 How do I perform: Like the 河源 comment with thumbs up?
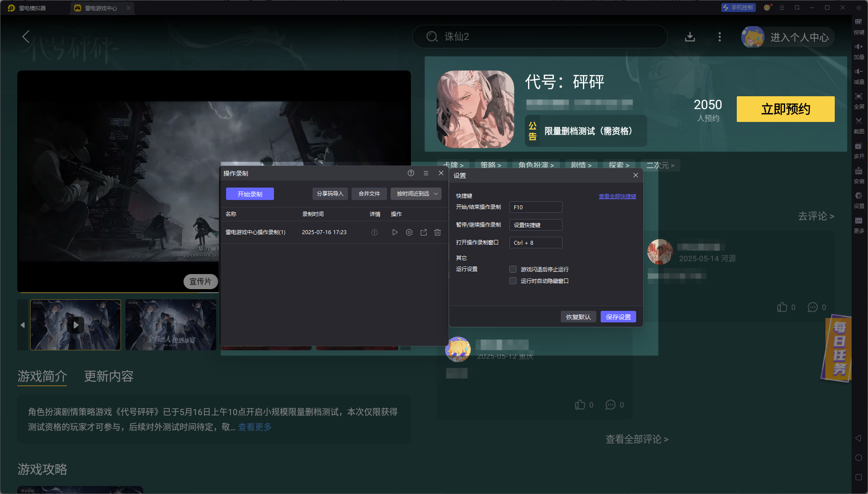pyautogui.click(x=782, y=307)
